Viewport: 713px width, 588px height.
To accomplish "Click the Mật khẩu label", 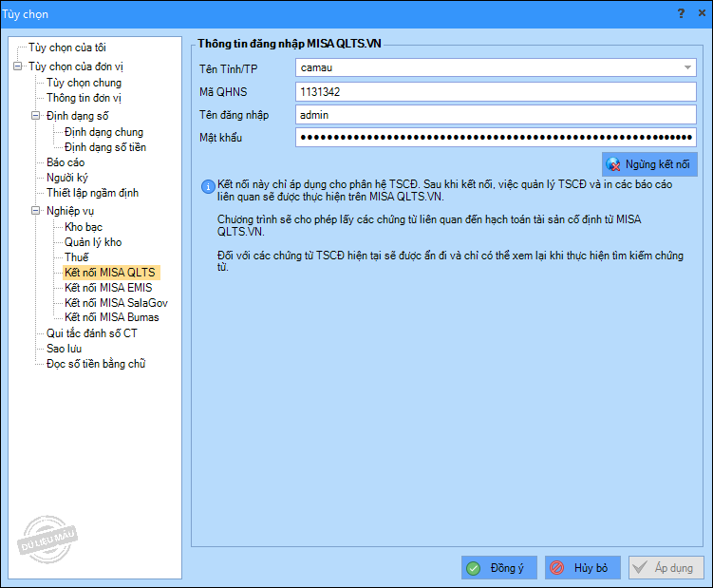I will [220, 138].
